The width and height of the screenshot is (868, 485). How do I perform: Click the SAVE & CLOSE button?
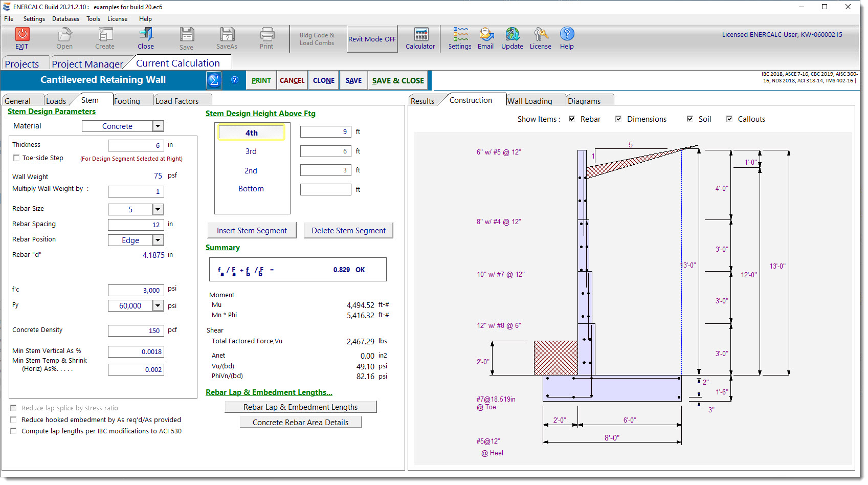398,80
